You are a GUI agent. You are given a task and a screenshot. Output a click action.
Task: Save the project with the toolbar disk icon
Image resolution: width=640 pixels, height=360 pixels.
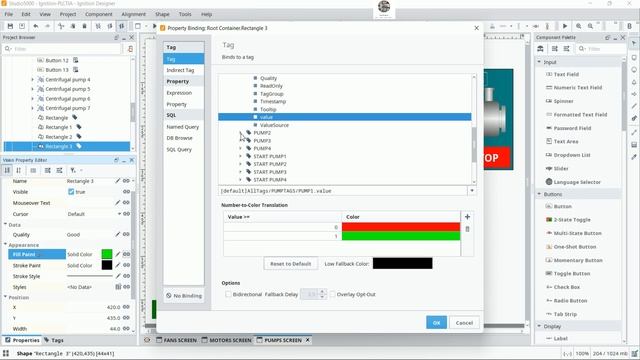pyautogui.click(x=10, y=26)
